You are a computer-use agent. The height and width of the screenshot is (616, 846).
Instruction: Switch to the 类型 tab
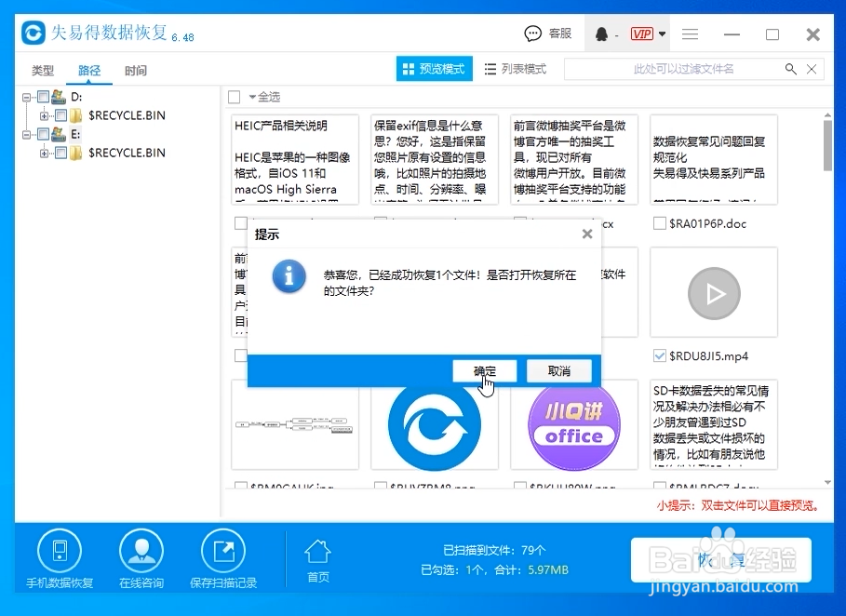point(42,70)
